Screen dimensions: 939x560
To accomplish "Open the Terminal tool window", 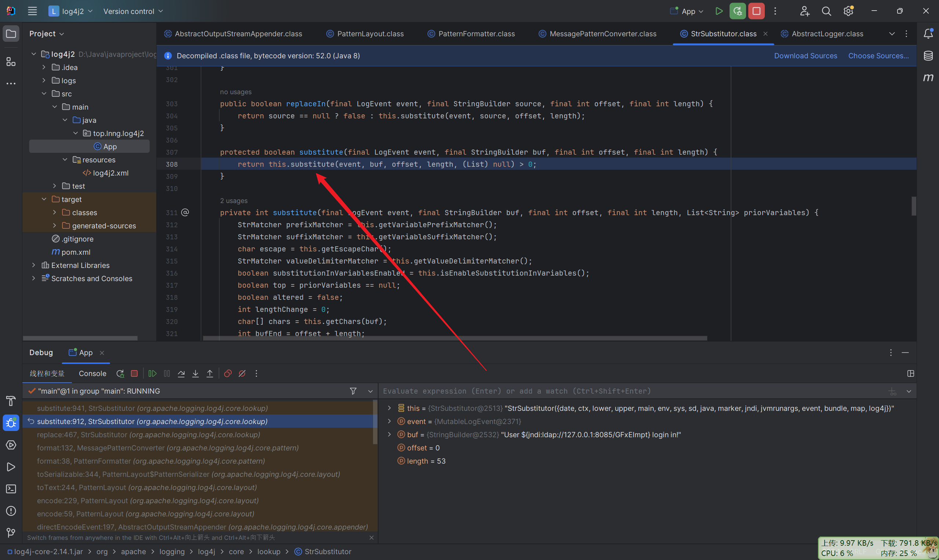I will pyautogui.click(x=11, y=489).
